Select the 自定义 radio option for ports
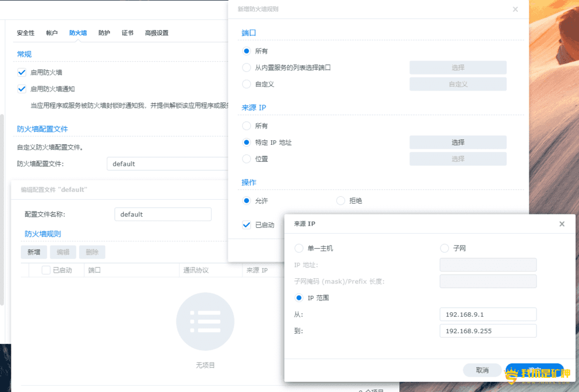The image size is (579, 392). tap(246, 84)
